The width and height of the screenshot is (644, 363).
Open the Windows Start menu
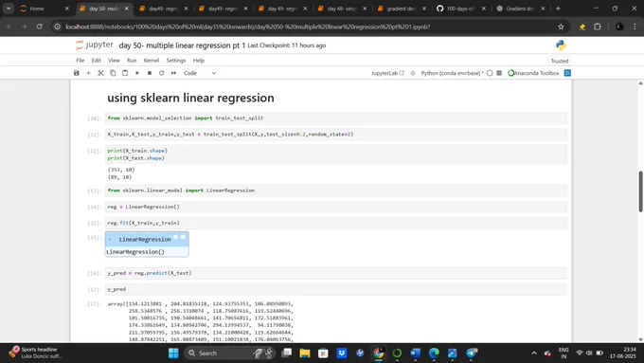click(173, 353)
